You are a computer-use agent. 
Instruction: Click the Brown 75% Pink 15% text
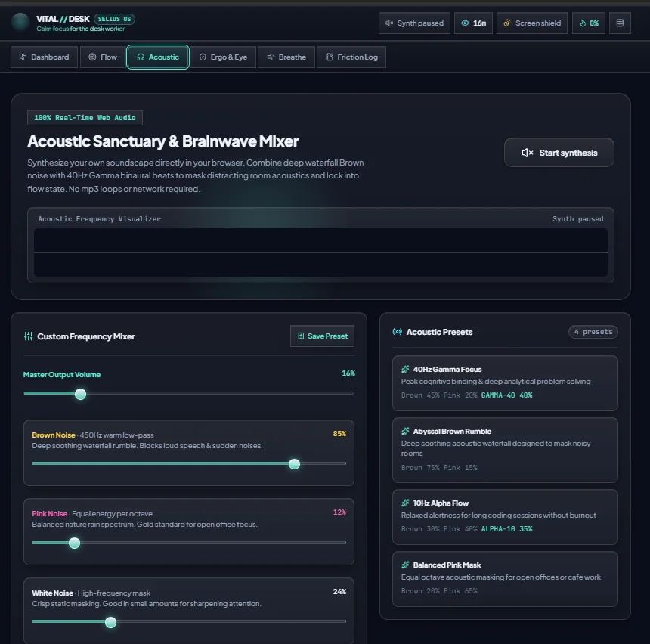coord(439,468)
